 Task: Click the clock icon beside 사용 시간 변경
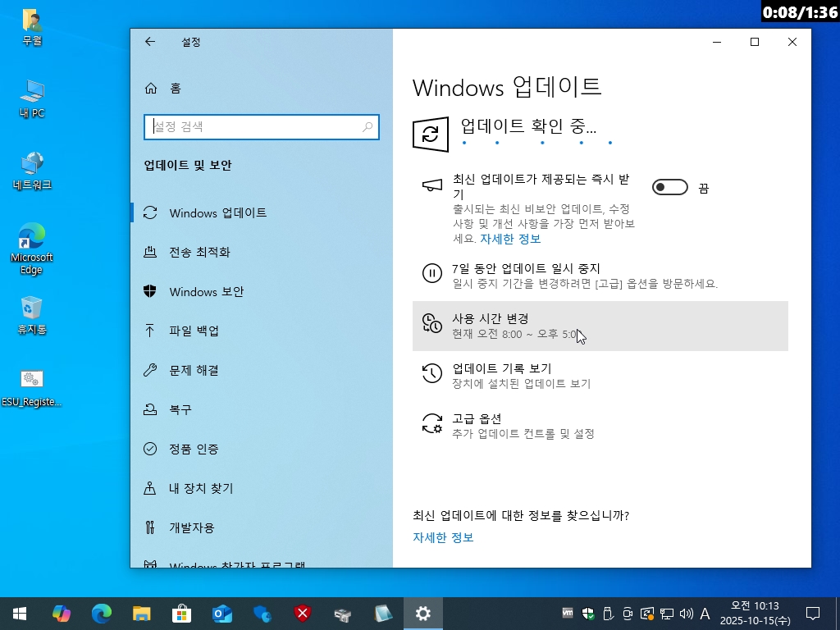(431, 323)
